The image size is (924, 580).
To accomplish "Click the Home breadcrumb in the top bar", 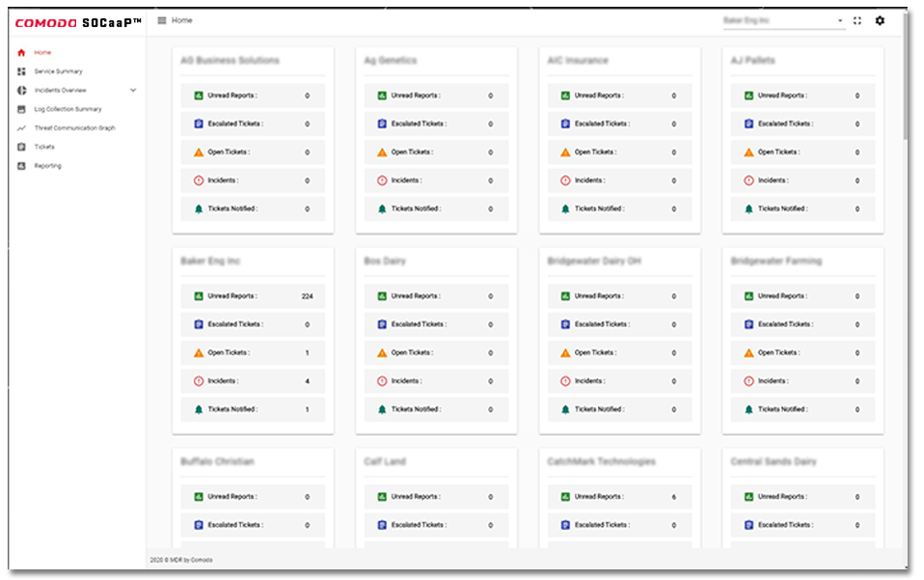I will pos(182,20).
